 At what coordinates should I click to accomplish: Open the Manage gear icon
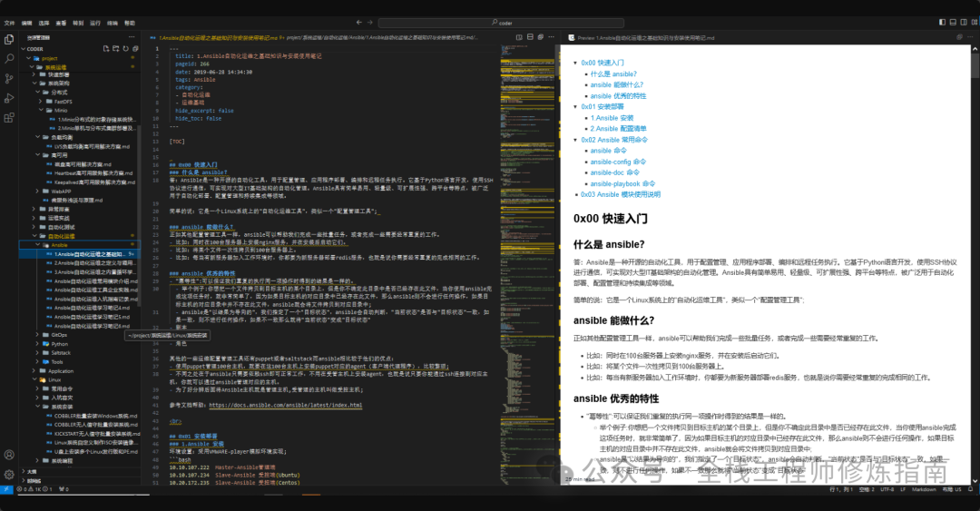(9, 475)
